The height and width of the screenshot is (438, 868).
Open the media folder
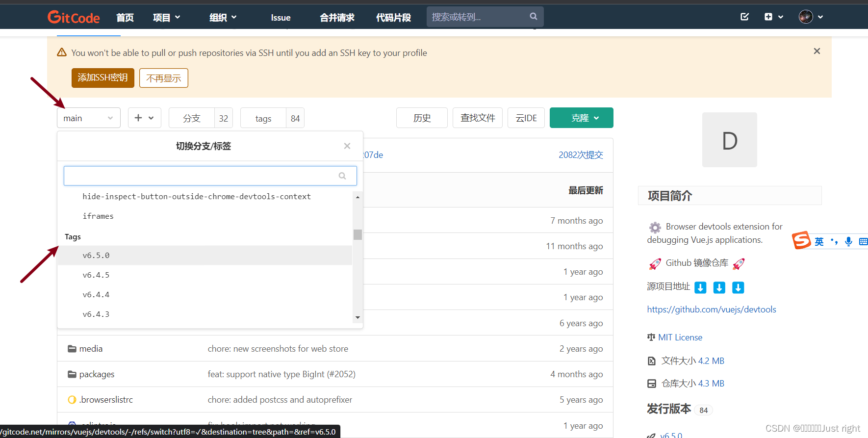pos(91,348)
